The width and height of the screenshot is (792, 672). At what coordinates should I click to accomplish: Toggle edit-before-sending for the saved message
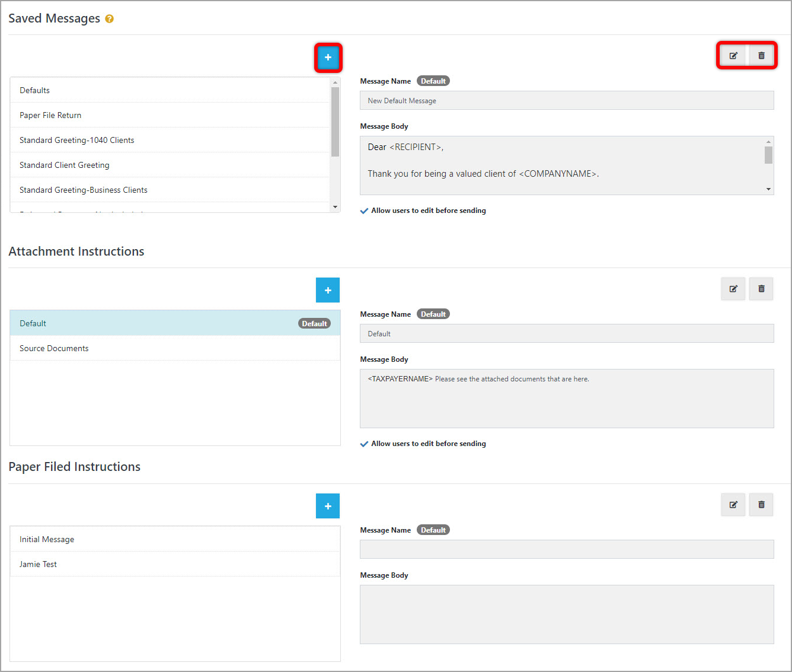(364, 211)
